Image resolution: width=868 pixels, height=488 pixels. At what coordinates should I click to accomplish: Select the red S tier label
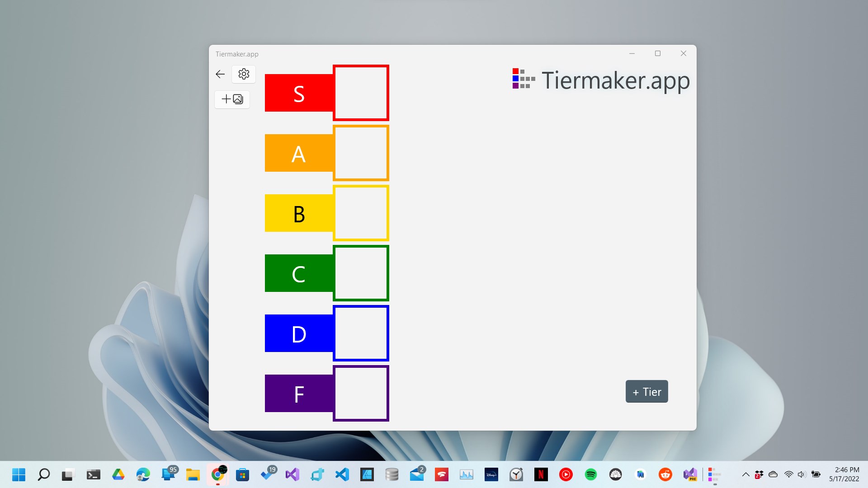(299, 93)
